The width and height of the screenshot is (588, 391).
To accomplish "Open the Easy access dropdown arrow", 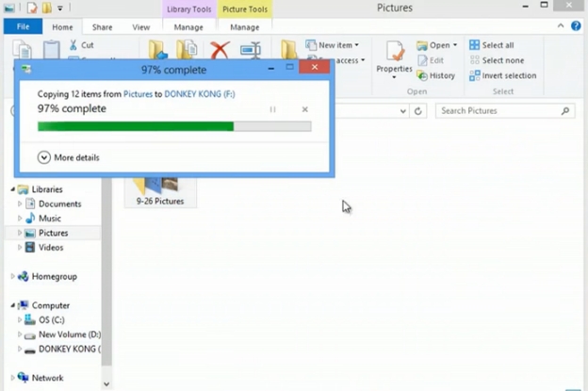I will pyautogui.click(x=363, y=60).
